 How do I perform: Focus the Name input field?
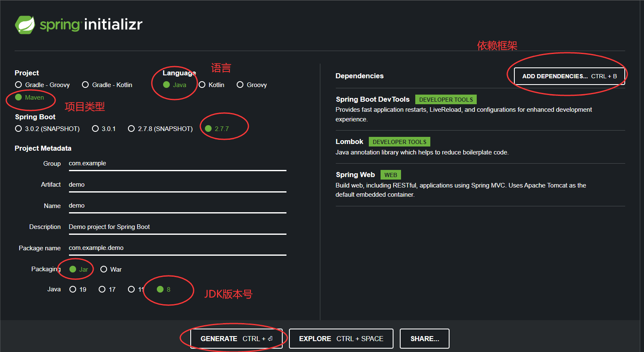(x=177, y=206)
